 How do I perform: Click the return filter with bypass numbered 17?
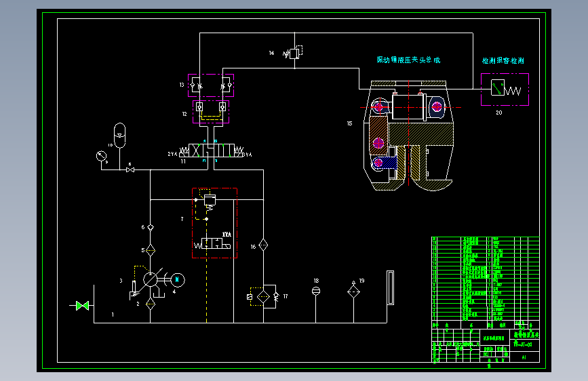tap(264, 297)
